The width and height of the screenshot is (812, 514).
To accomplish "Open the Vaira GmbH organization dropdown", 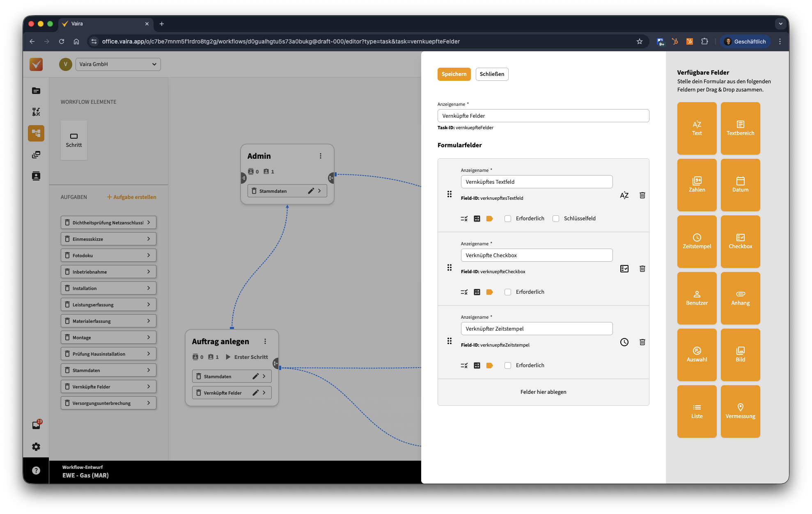I will coord(118,64).
